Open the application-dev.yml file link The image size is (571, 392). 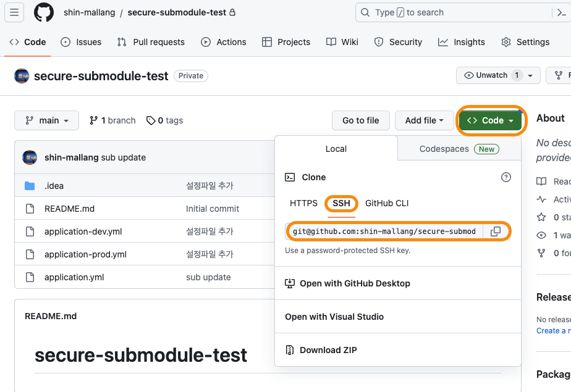click(83, 231)
